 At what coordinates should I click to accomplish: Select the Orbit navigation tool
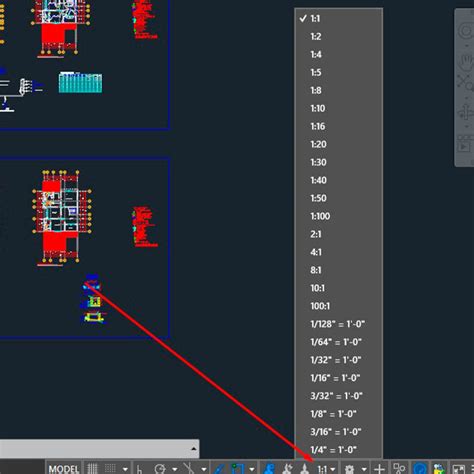click(x=466, y=112)
